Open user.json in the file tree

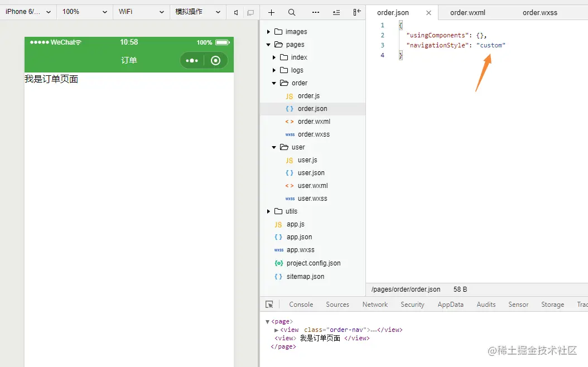[312, 173]
